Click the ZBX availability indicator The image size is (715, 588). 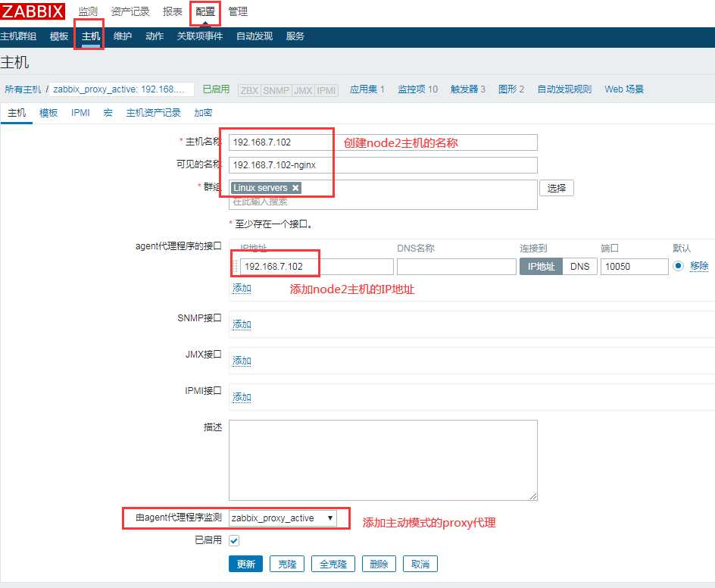249,90
